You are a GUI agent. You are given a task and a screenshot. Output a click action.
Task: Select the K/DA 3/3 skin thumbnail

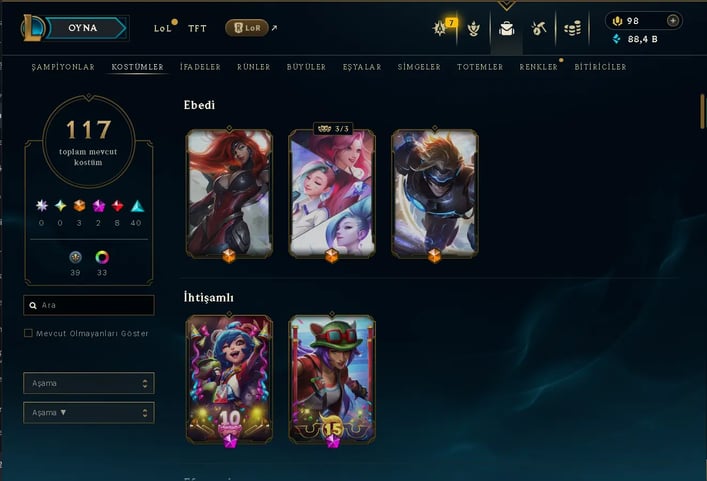click(332, 194)
